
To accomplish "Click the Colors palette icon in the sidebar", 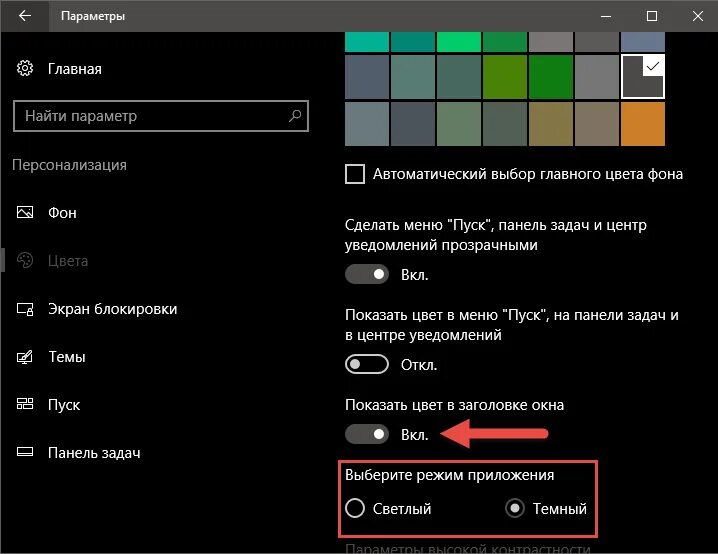I will (x=25, y=261).
